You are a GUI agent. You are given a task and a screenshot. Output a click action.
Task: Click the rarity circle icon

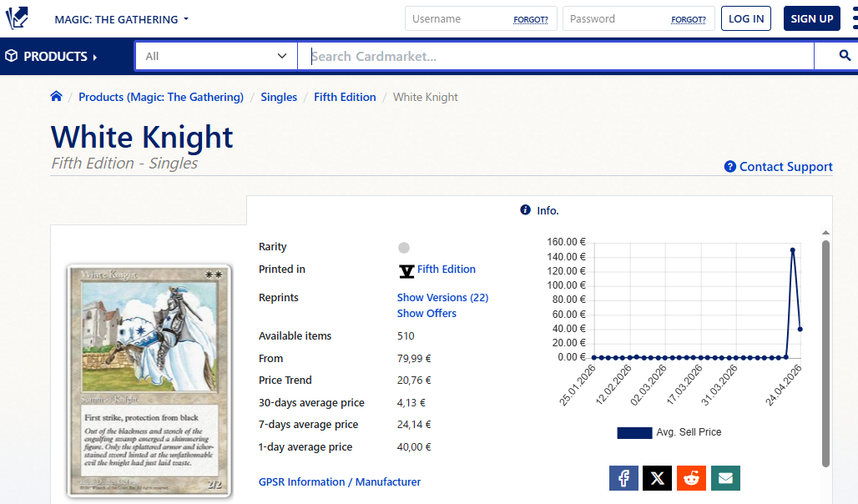pos(404,248)
